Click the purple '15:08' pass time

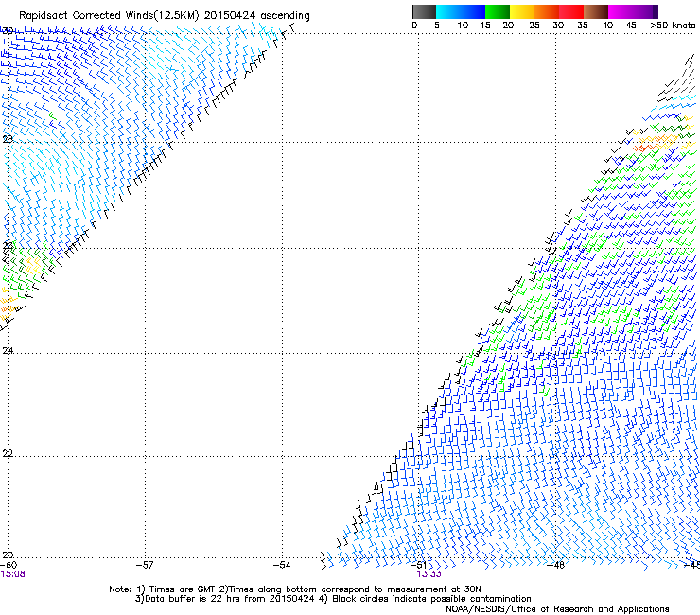12,574
